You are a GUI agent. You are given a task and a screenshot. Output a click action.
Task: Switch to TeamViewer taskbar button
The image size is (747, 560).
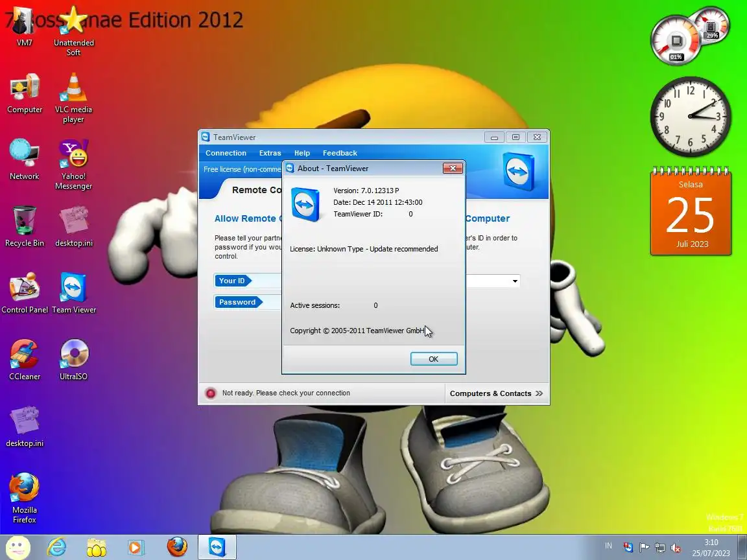tap(217, 546)
